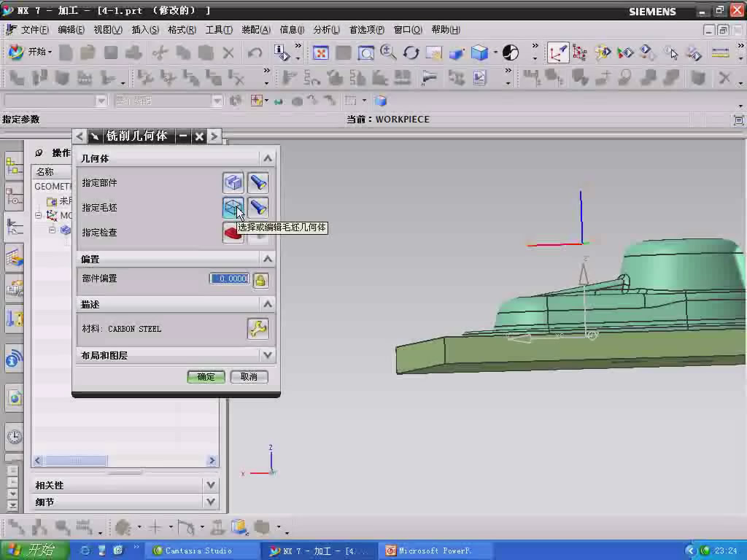Switch to Microsoft PowerPoint in taskbar

[x=435, y=551]
